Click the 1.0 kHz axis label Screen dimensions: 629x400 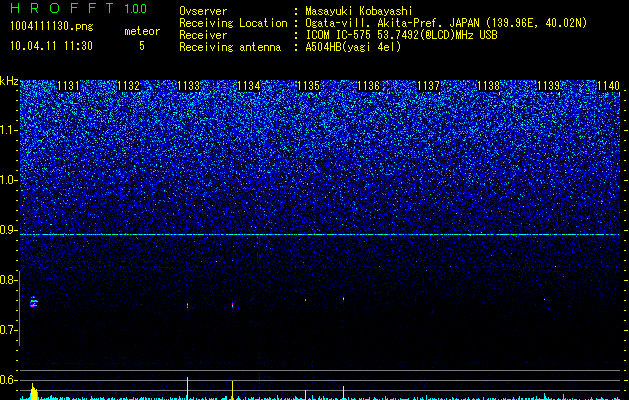[8, 180]
